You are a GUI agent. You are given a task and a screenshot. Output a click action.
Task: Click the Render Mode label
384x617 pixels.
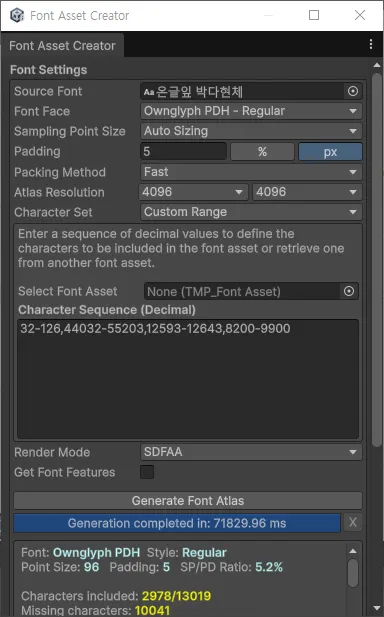52,453
